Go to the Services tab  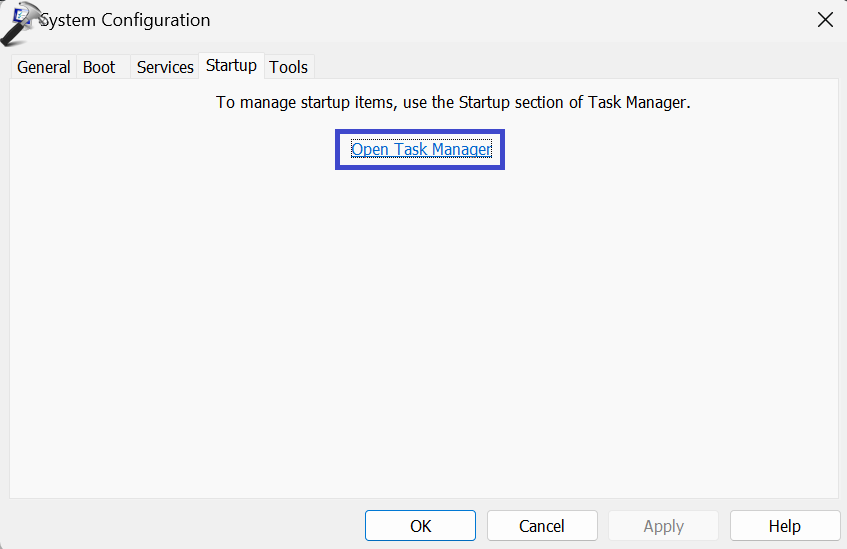point(165,67)
